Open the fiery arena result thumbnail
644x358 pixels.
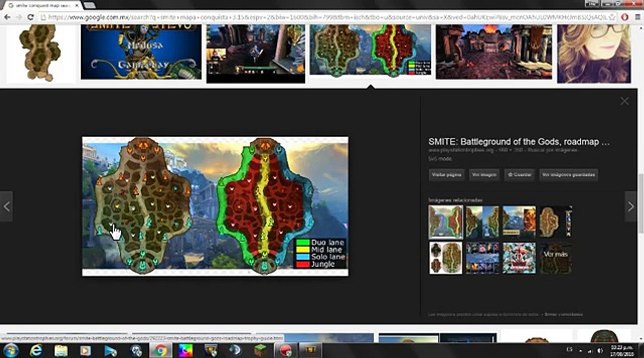point(494,52)
